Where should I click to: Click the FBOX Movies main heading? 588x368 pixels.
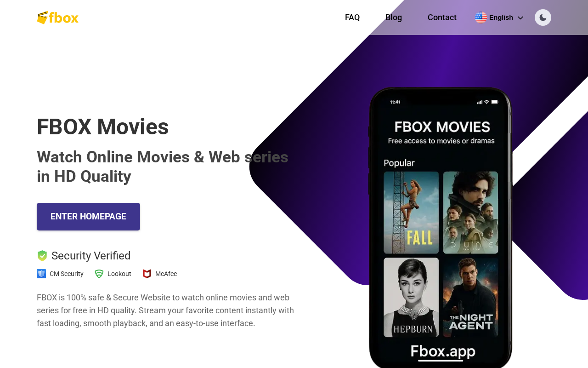pyautogui.click(x=103, y=127)
